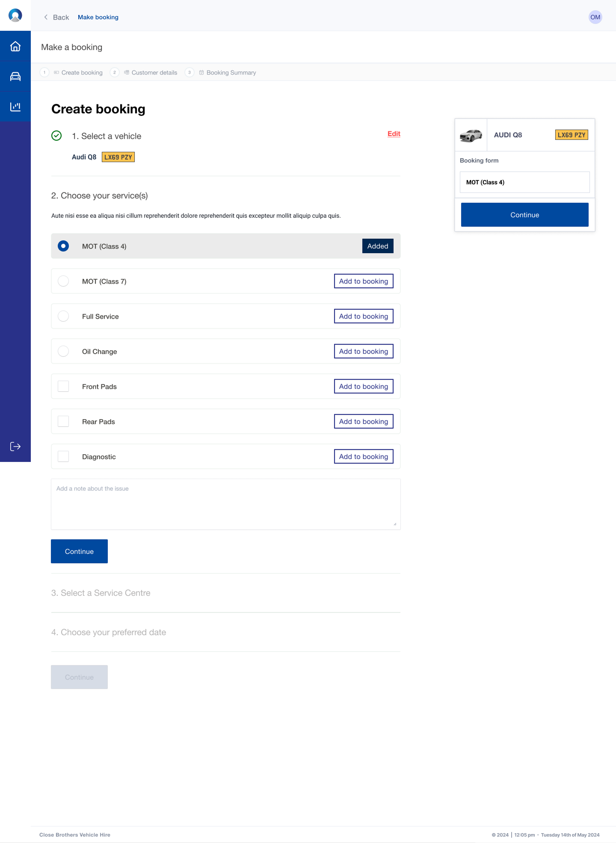This screenshot has height=843, width=616.
Task: Click the LX69 PZY plate in side panel
Action: (x=572, y=135)
